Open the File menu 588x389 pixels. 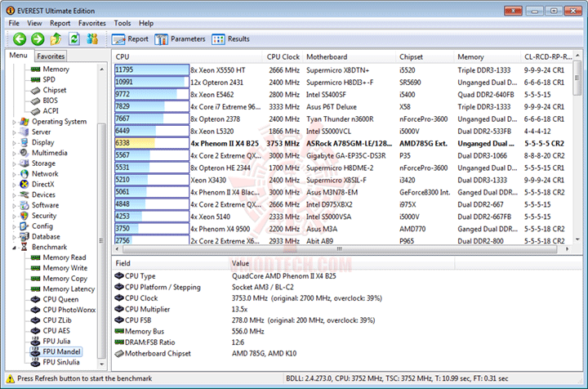tap(14, 23)
